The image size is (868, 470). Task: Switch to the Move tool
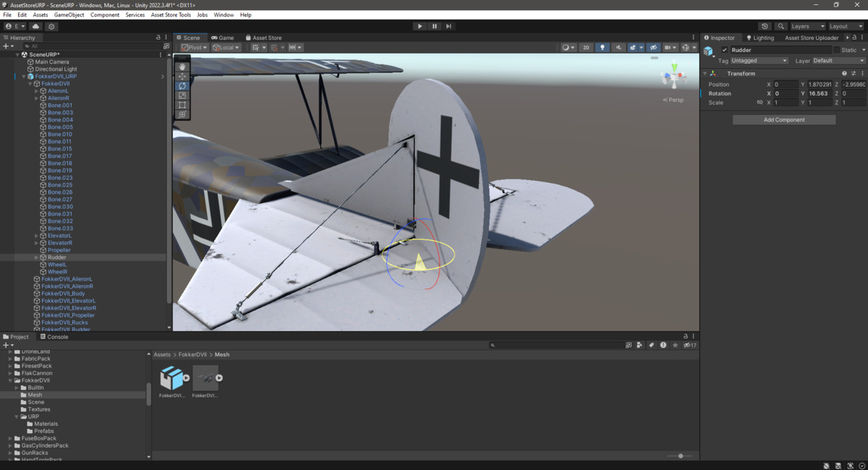pos(182,75)
